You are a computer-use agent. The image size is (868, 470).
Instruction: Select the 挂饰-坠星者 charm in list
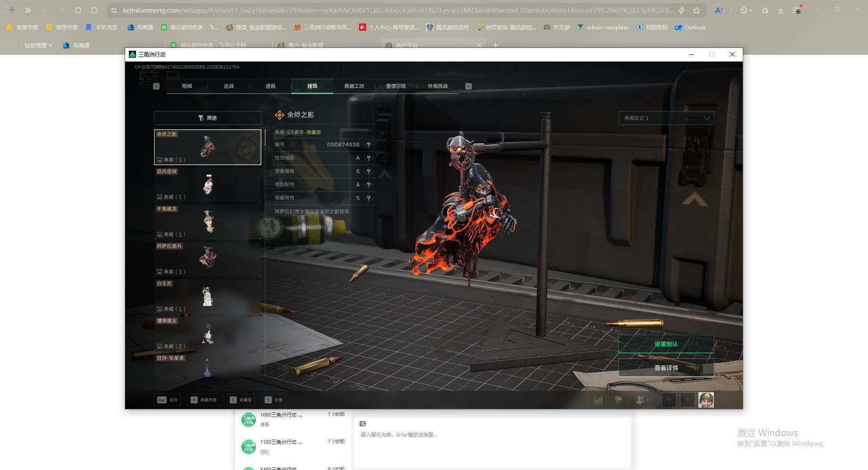coord(208,366)
